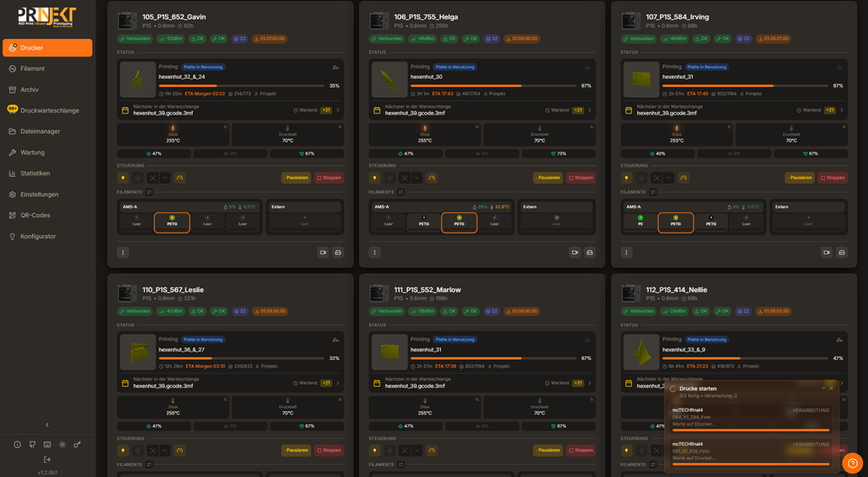Log out using the exit icon

(47, 460)
